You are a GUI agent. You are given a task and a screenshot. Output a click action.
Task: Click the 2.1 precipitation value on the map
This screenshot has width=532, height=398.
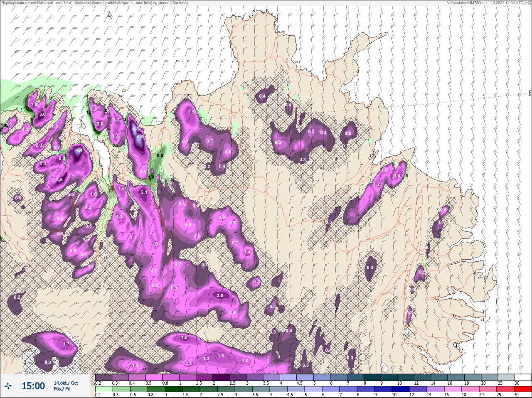point(144,192)
